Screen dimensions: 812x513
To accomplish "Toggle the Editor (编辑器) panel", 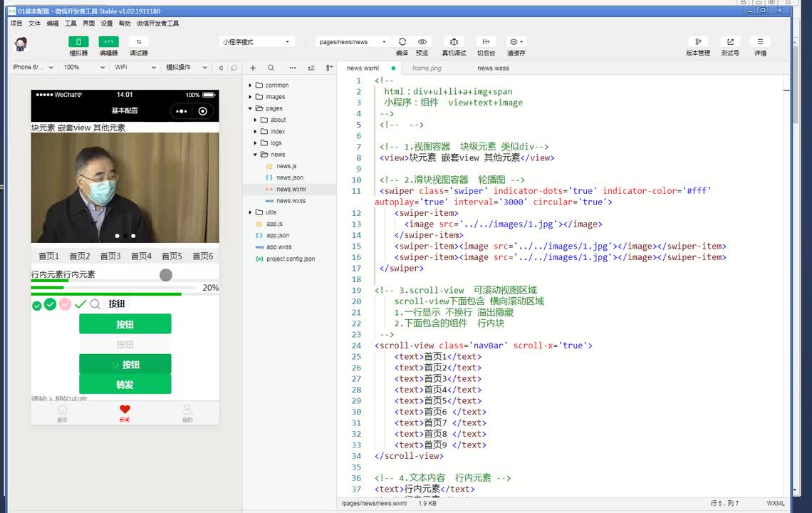I will coord(108,42).
